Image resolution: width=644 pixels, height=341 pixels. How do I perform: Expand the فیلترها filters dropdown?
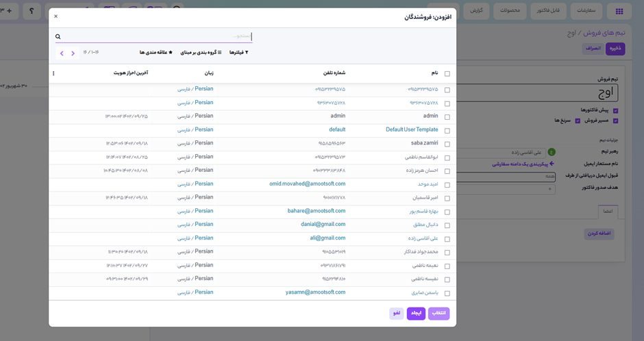point(238,53)
